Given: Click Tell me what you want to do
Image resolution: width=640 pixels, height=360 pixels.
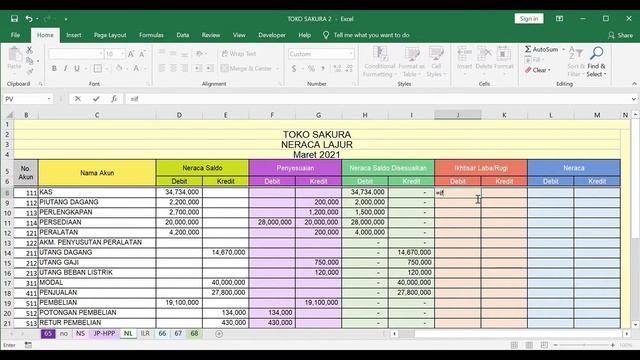Looking at the screenshot, I should (367, 35).
